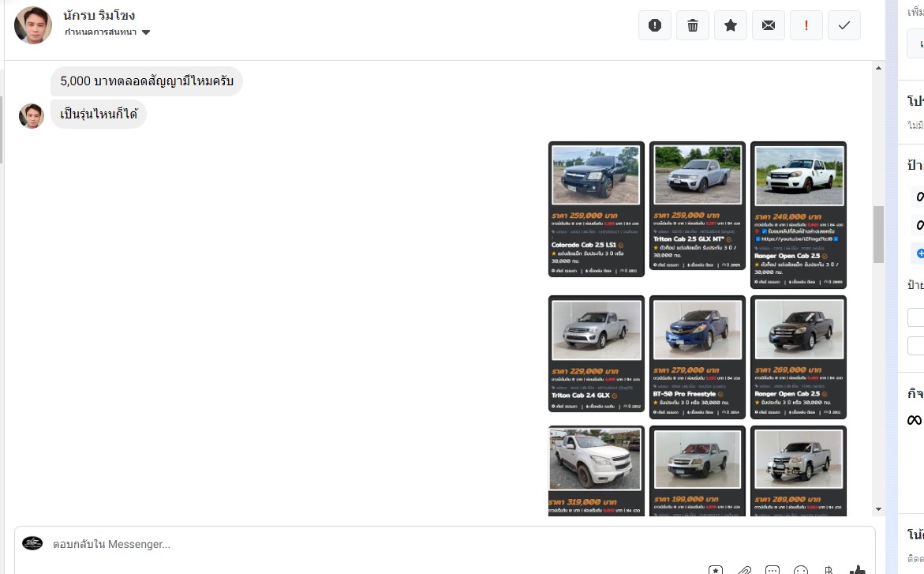This screenshot has width=924, height=574.
Task: Send a thumbs-up like
Action: [x=858, y=569]
